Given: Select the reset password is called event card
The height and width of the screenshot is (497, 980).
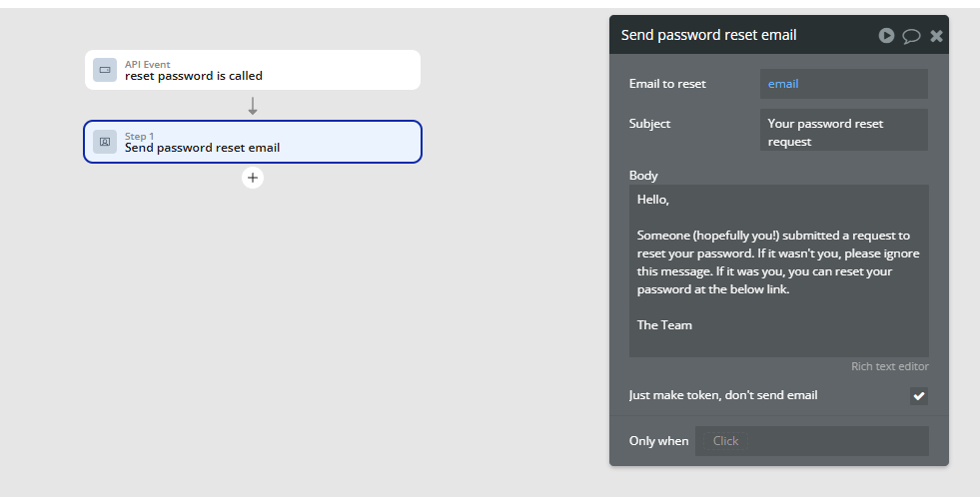Looking at the screenshot, I should 253,70.
